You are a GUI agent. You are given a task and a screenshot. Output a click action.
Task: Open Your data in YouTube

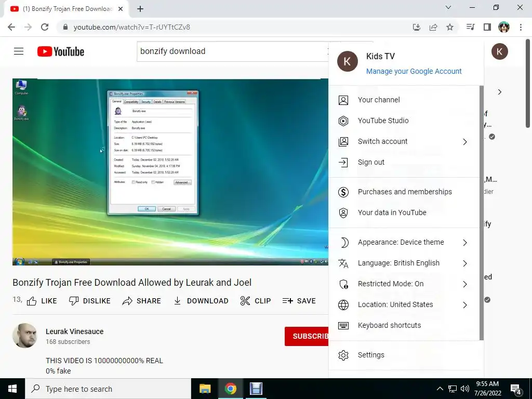(404, 212)
